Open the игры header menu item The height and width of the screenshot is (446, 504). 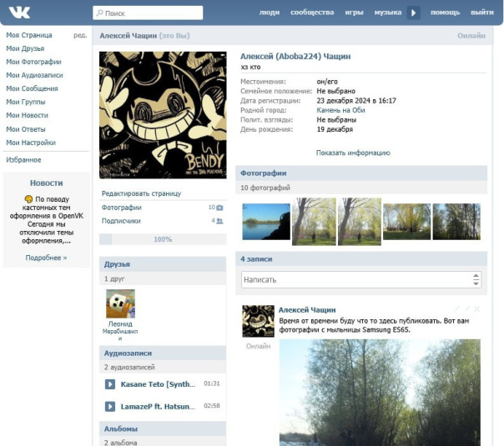(x=354, y=13)
